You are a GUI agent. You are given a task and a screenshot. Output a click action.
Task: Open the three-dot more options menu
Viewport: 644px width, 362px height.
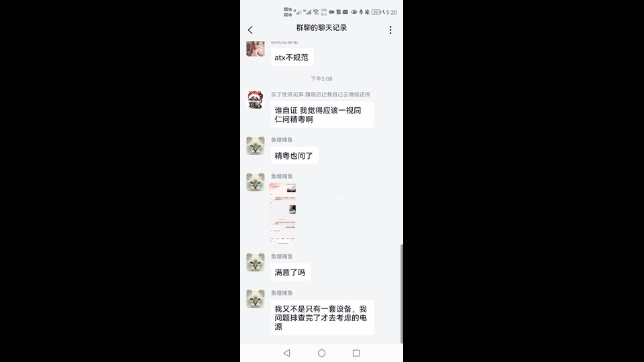[x=390, y=30]
